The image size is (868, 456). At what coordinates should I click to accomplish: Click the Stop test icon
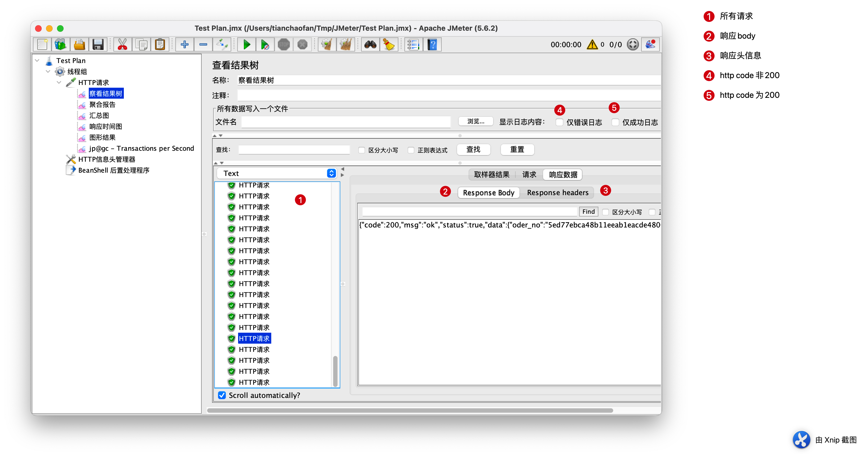coord(284,44)
